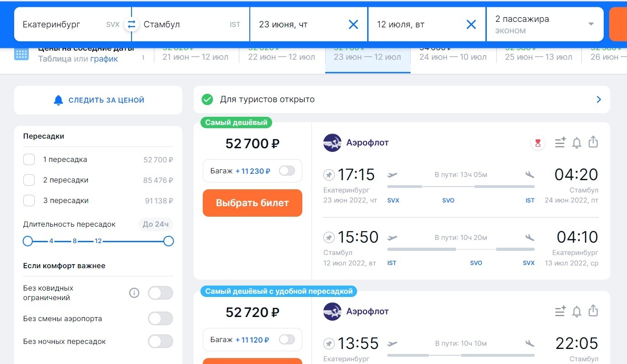The width and height of the screenshot is (627, 364).
Task: Add first ticket to compare list
Action: coord(560,143)
